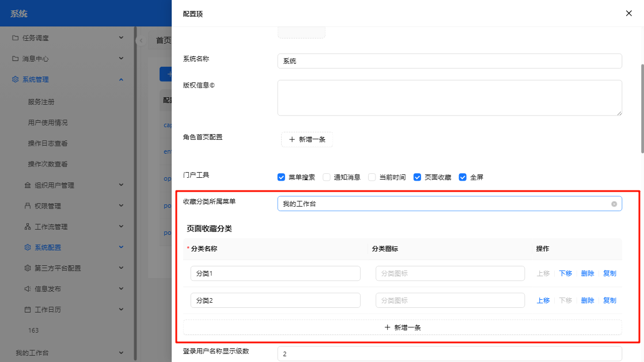Click the 分类图标 field in 分类2 row
The image size is (644, 362).
pos(450,300)
